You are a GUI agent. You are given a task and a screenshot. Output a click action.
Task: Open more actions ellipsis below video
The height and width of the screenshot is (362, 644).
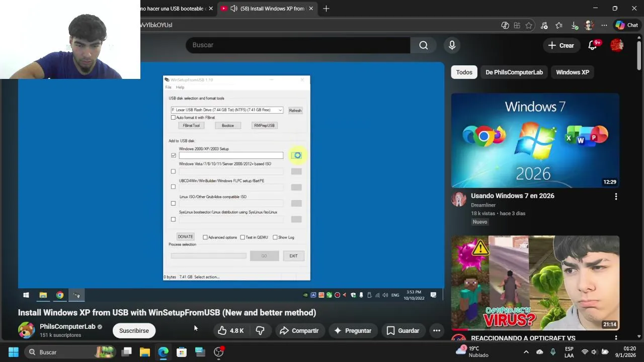click(437, 331)
